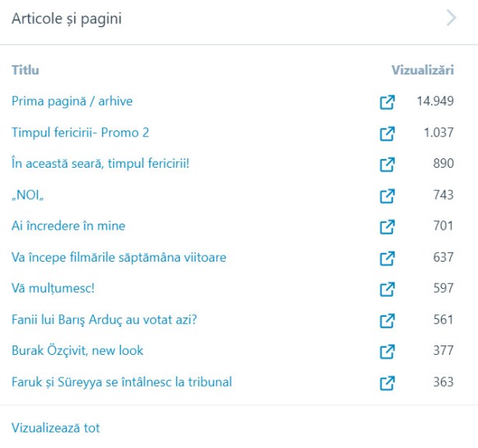Open Ai încredere în mine article
This screenshot has width=478, height=448.
[68, 226]
